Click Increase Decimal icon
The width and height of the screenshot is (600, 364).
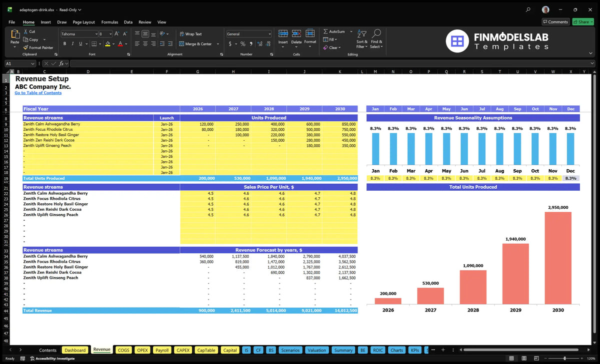coord(260,44)
